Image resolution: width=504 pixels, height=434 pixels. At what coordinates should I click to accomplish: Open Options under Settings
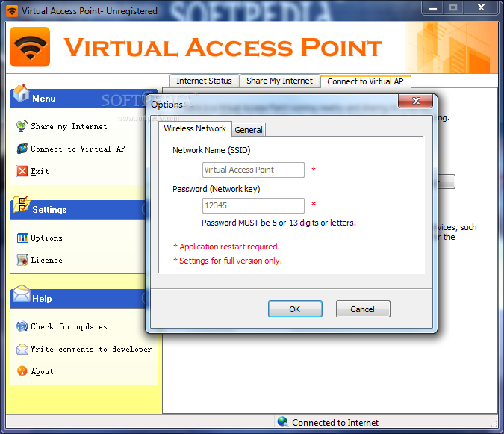(x=46, y=238)
